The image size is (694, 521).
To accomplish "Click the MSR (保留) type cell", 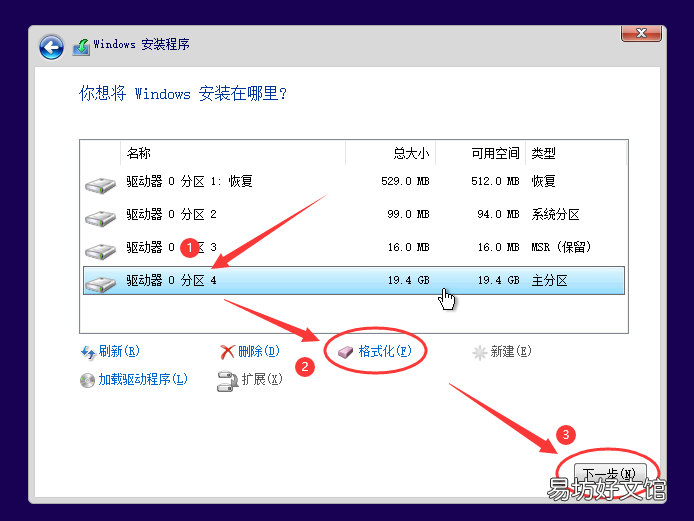I will [561, 247].
